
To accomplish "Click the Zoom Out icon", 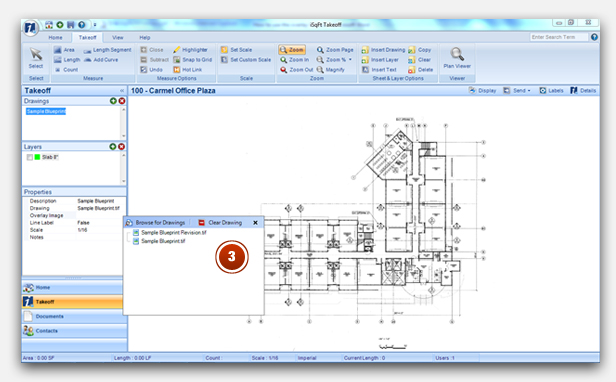I will coord(284,70).
